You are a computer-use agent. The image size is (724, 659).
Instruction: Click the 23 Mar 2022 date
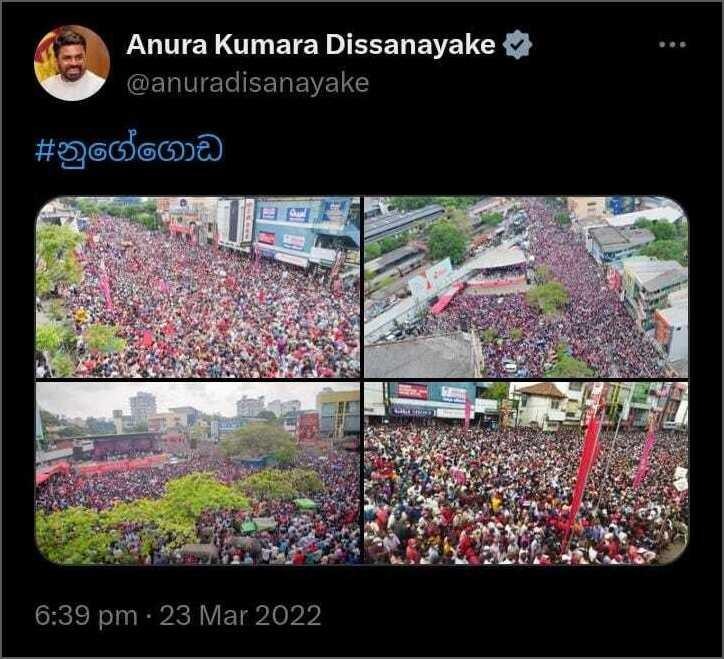click(240, 616)
